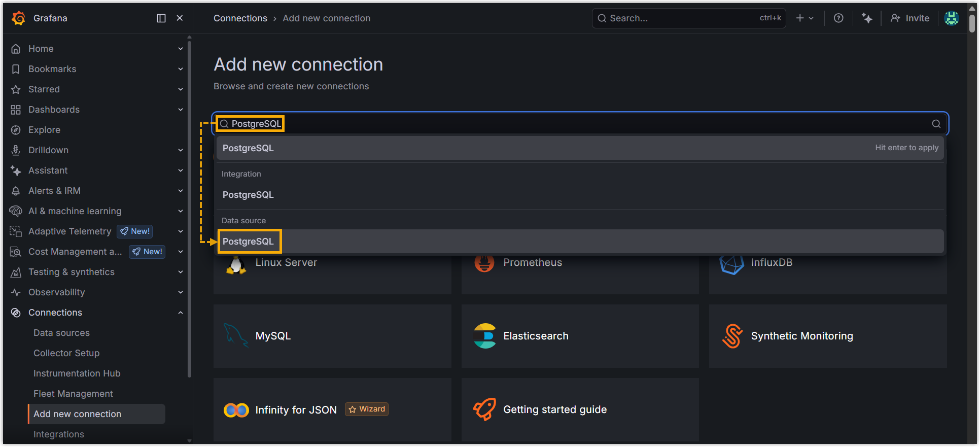Image resolution: width=980 pixels, height=447 pixels.
Task: Click the Synthetic Monitoring logo icon
Action: (x=732, y=336)
